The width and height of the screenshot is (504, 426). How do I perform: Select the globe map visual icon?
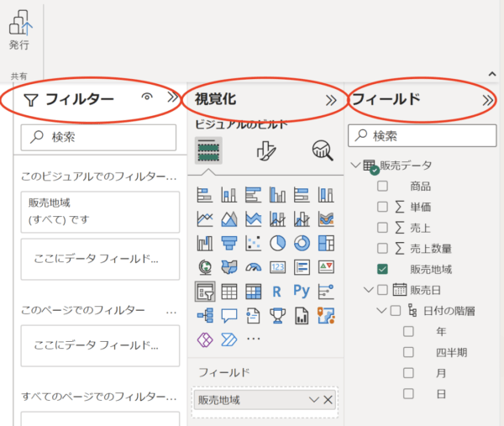coord(205,267)
